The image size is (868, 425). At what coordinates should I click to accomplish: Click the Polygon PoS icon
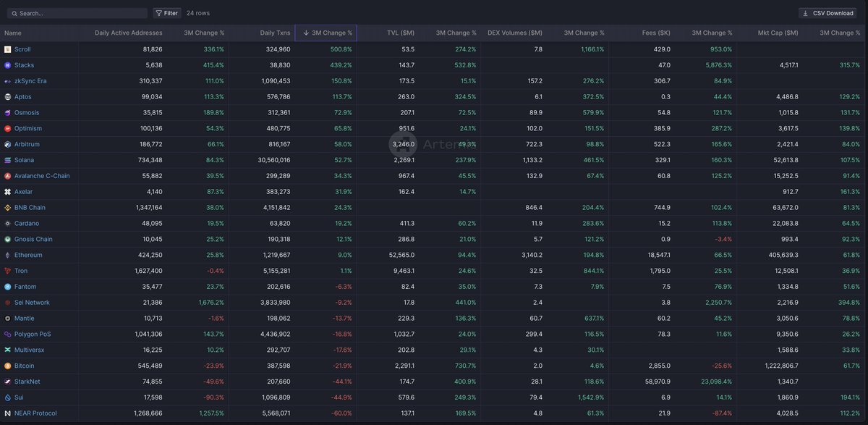coord(8,334)
